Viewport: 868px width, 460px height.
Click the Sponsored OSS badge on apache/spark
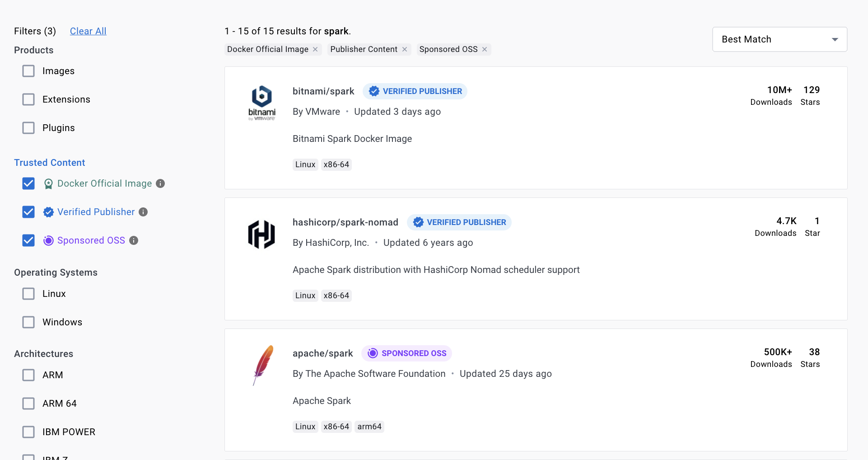(x=406, y=353)
